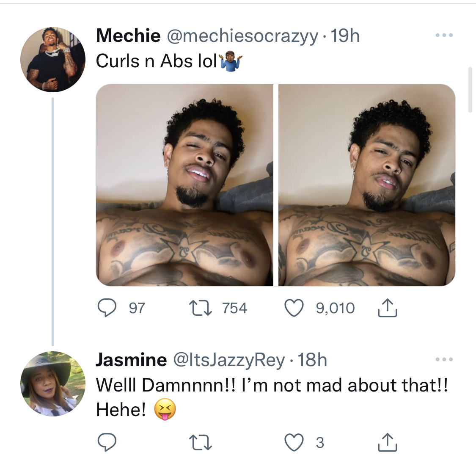The height and width of the screenshot is (466, 476).
Task: Open more options on Jasmine's reply
Action: [444, 359]
